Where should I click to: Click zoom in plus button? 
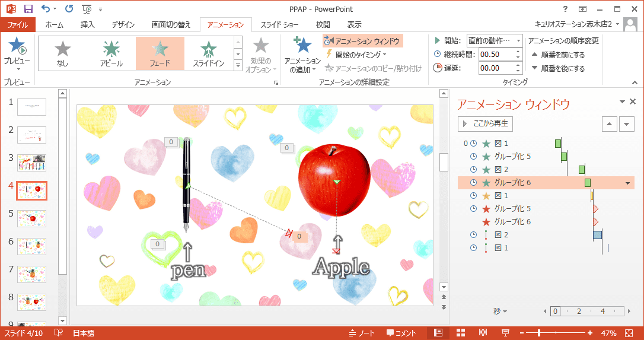[590, 333]
